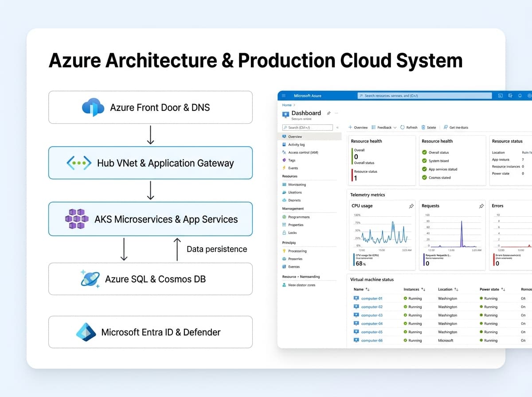Image resolution: width=532 pixels, height=397 pixels.
Task: Click the Microsoft location cell for computer-66
Action: (x=446, y=340)
